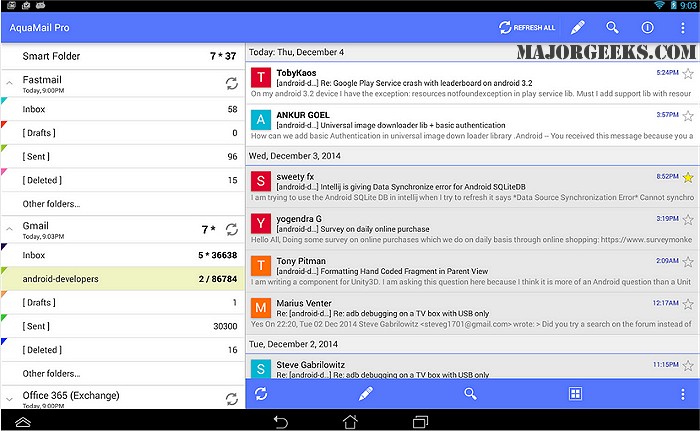Open the info icon in top bar

pyautogui.click(x=647, y=28)
